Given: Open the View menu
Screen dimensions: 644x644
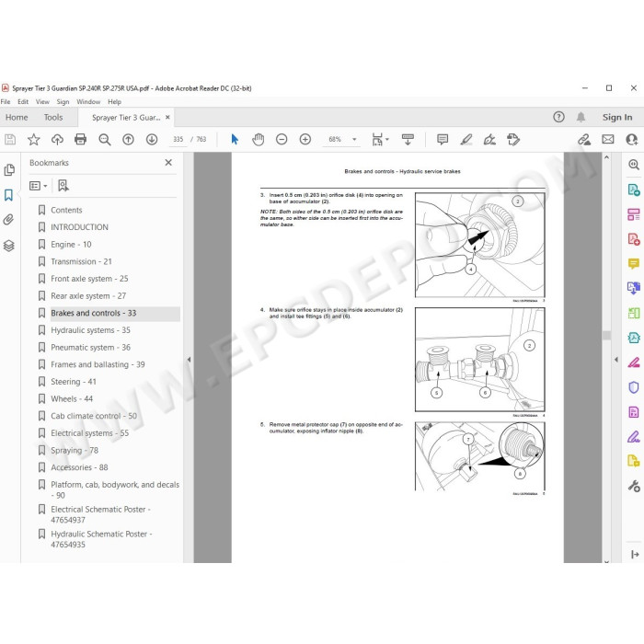Looking at the screenshot, I should click(42, 102).
